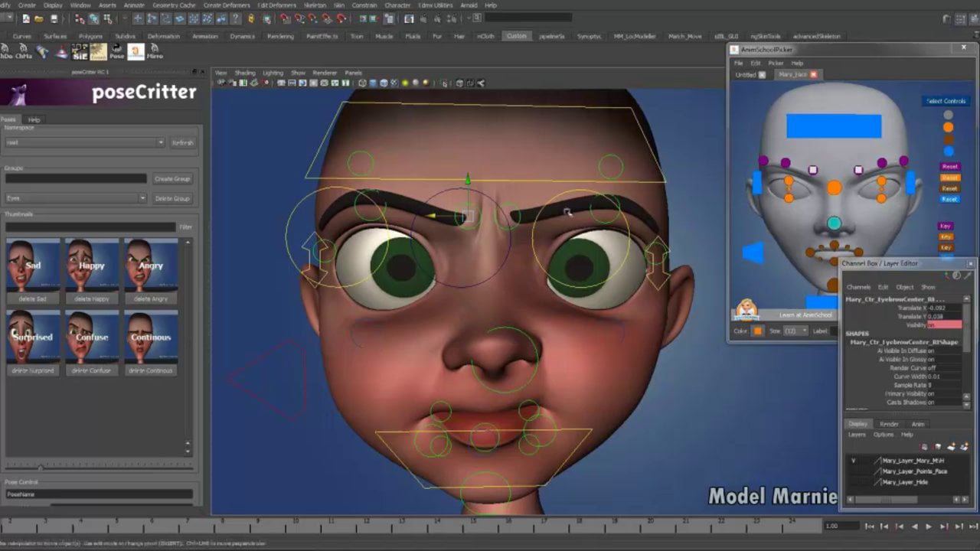Select the bright blue circle under Select Controls
This screenshot has height=551, width=980.
(x=948, y=152)
